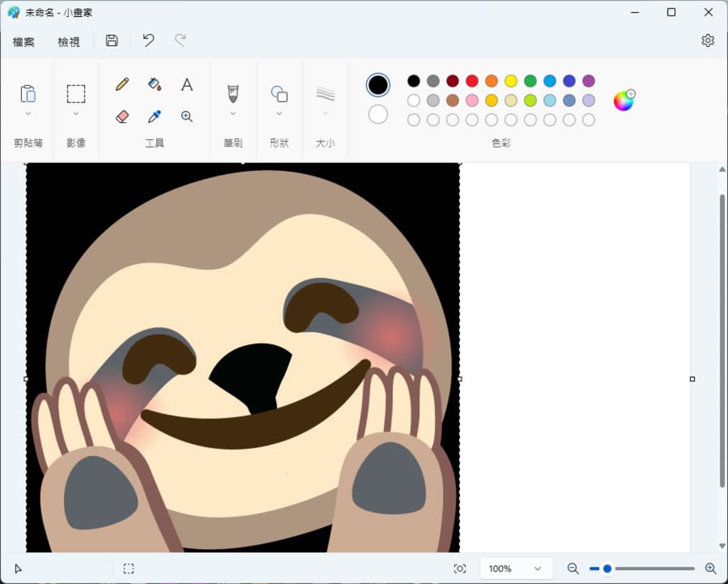This screenshot has width=728, height=584.
Task: Pick the lime green swatch
Action: coord(530,100)
